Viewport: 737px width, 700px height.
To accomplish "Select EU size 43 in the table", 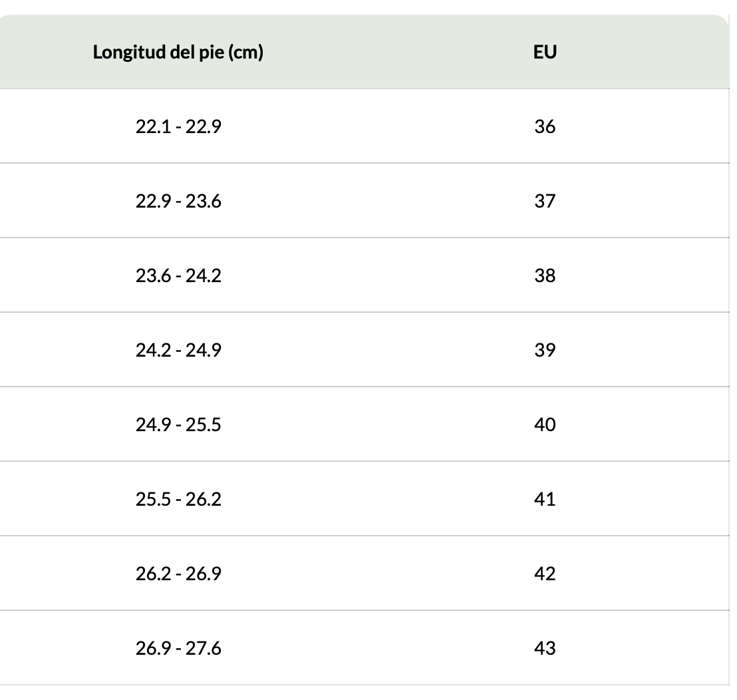I will click(x=545, y=648).
